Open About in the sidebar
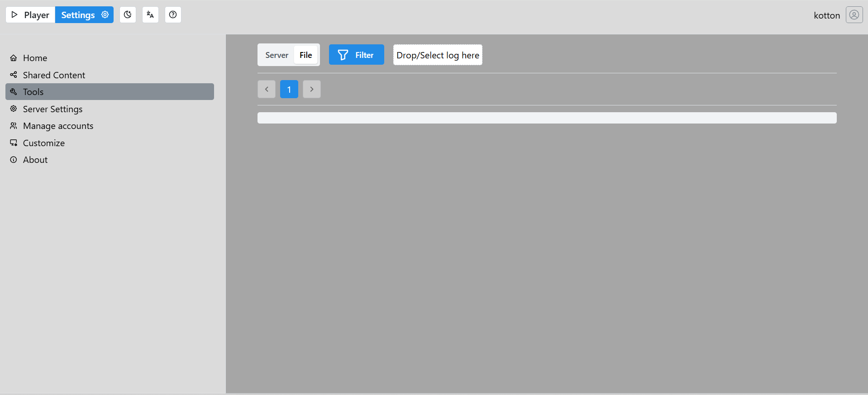The width and height of the screenshot is (868, 395). click(x=110, y=160)
